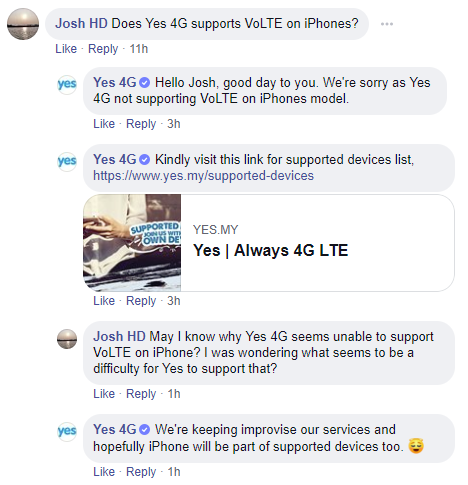This screenshot has height=485, width=468.
Task: Click Josh HD's small avatar on 'May I know' reply
Action: 67,339
